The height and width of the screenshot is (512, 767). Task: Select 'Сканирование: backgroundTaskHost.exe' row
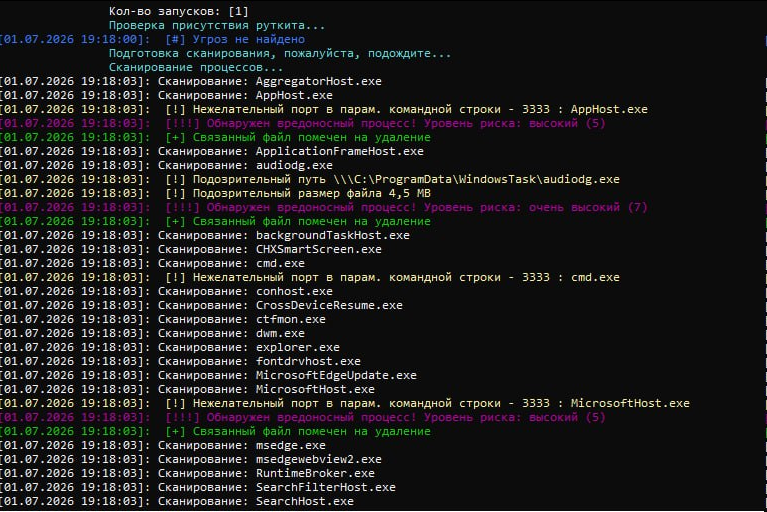coord(205,235)
